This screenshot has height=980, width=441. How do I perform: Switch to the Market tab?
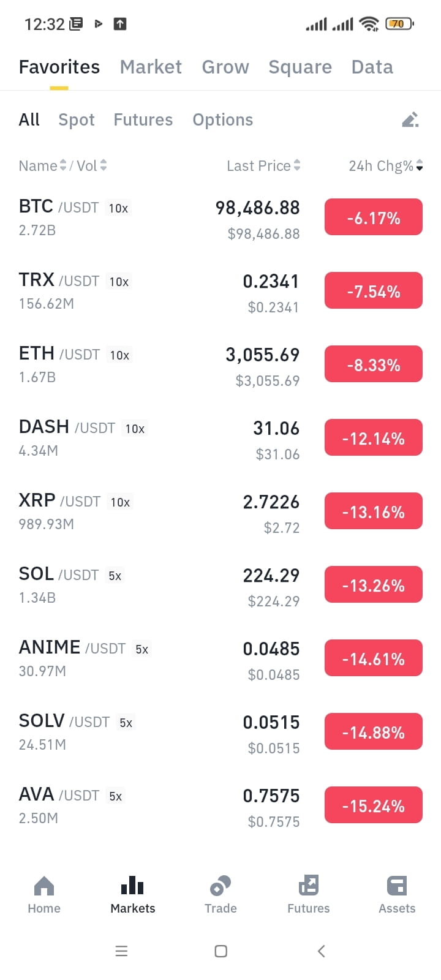[x=151, y=67]
